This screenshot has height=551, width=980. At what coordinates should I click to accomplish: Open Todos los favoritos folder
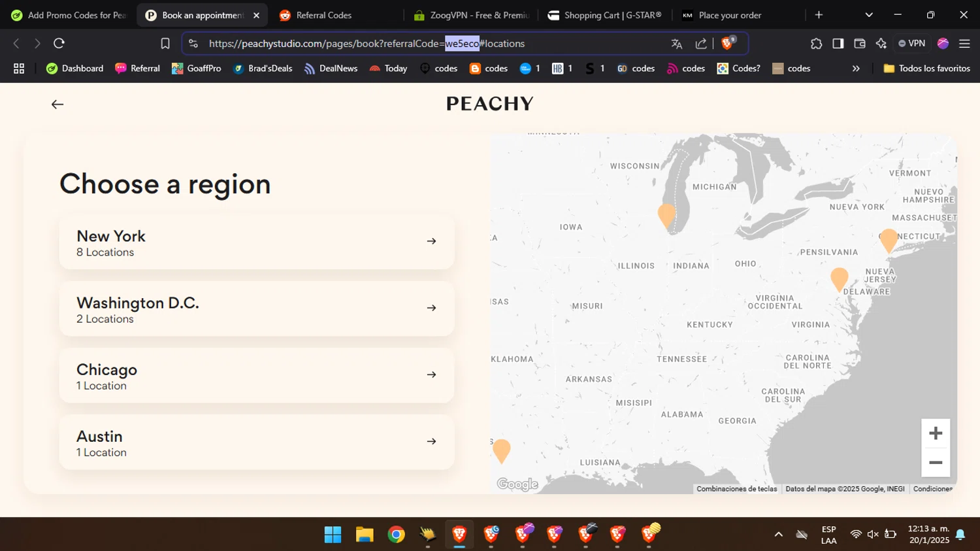tap(926, 68)
